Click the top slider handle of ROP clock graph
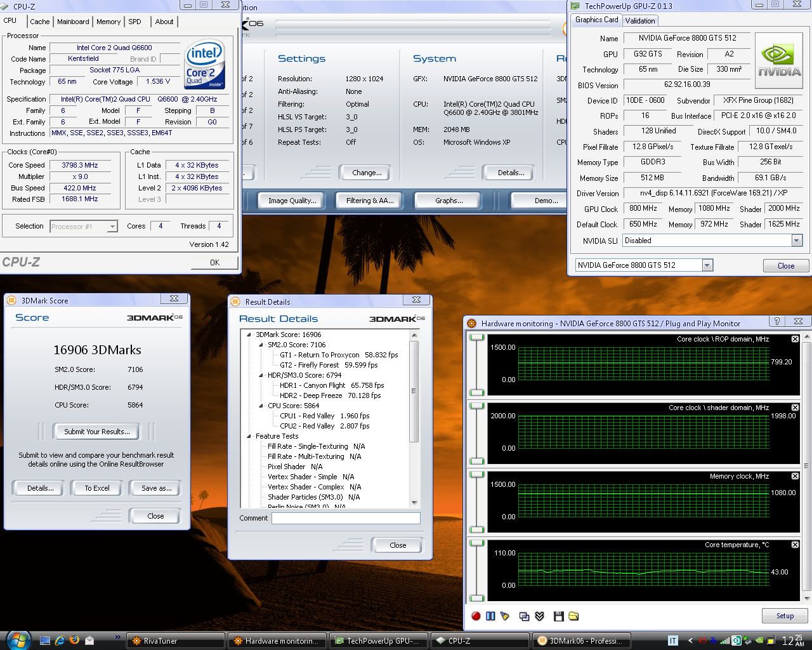The height and width of the screenshot is (650, 812). click(476, 338)
